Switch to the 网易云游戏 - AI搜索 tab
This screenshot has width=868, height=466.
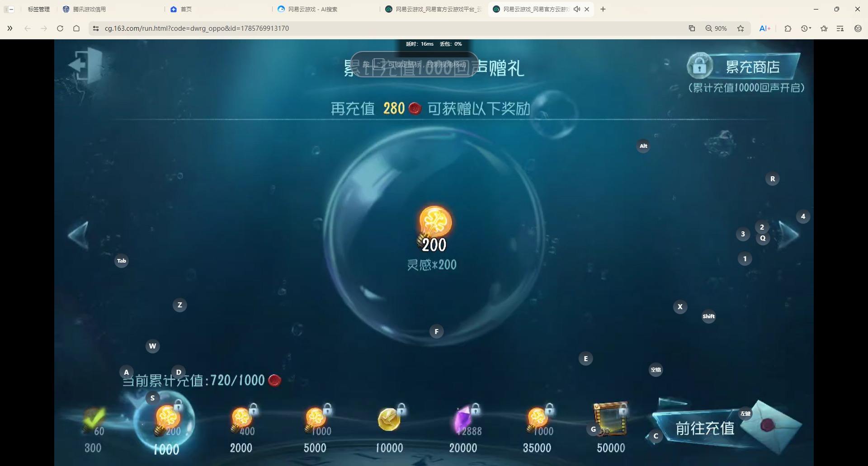coord(326,9)
